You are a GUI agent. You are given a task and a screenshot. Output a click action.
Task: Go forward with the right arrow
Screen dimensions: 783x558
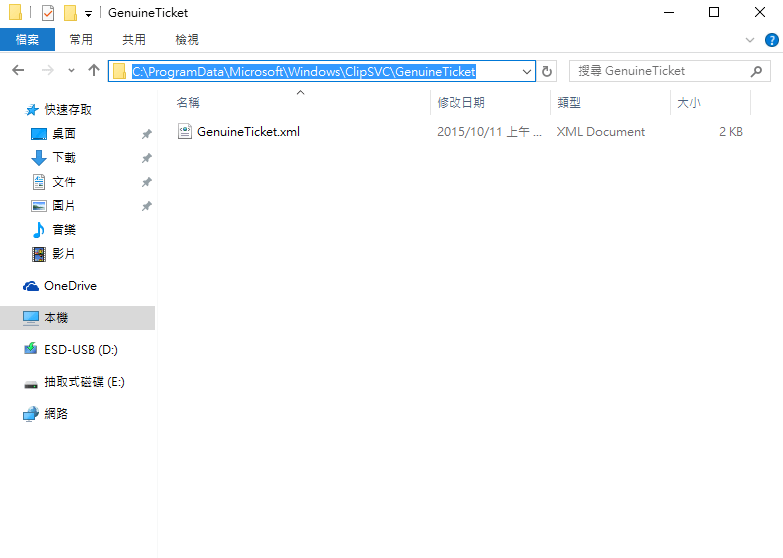coord(47,70)
